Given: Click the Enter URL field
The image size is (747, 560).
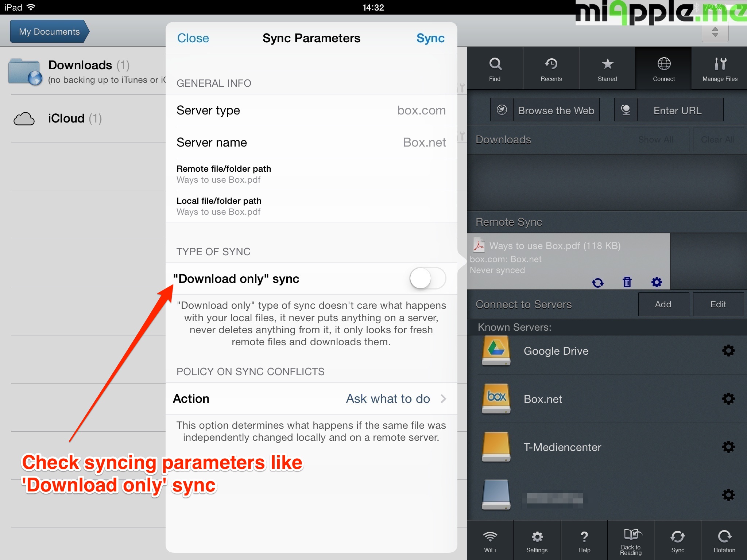Looking at the screenshot, I should tap(677, 110).
